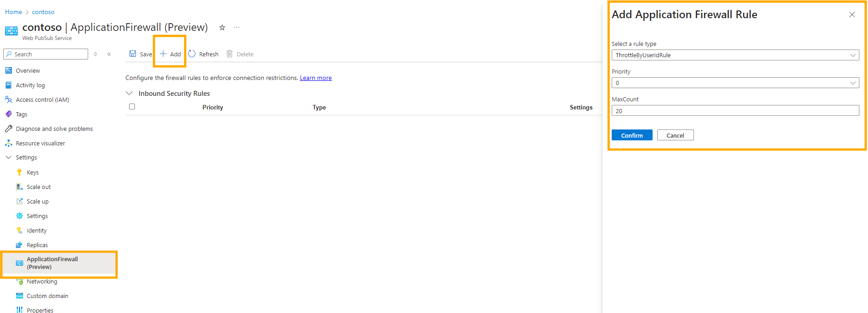The width and height of the screenshot is (868, 313).
Task: Click the Priority column header
Action: point(213,107)
